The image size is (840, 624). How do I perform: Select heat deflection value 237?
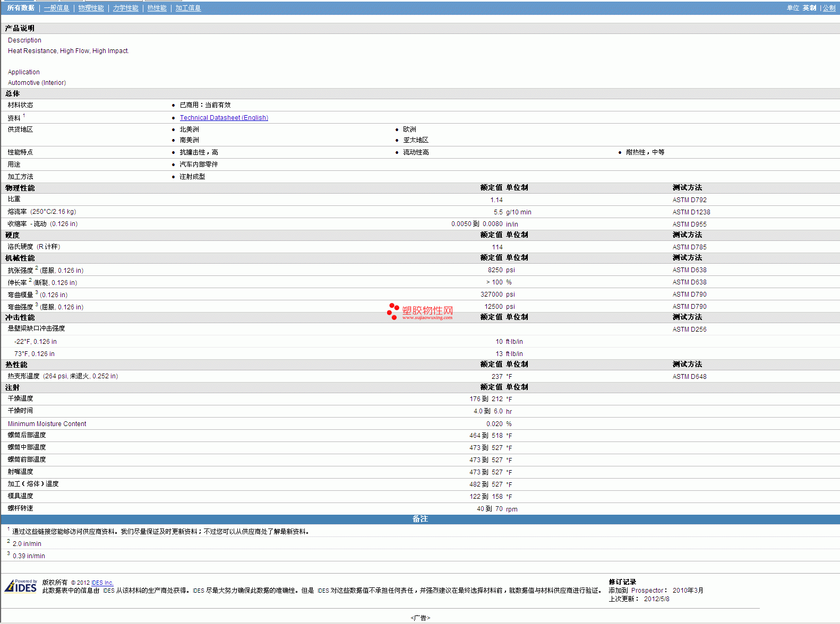tap(497, 377)
